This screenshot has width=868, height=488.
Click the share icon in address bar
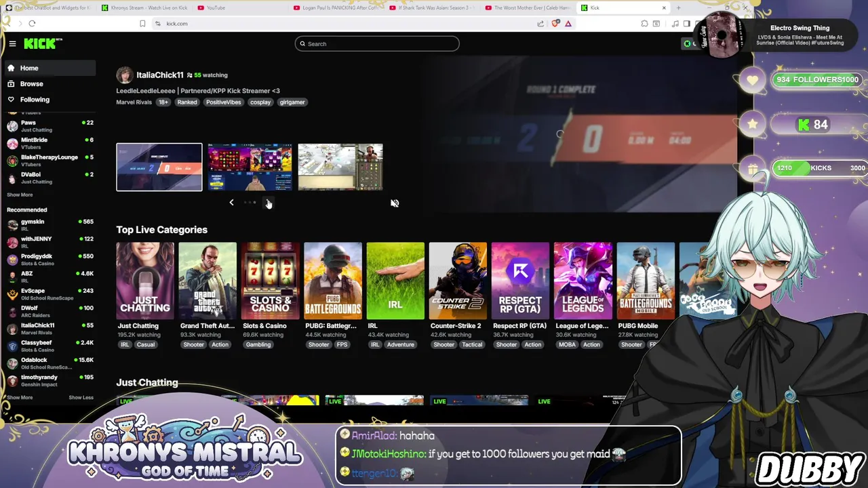(540, 24)
